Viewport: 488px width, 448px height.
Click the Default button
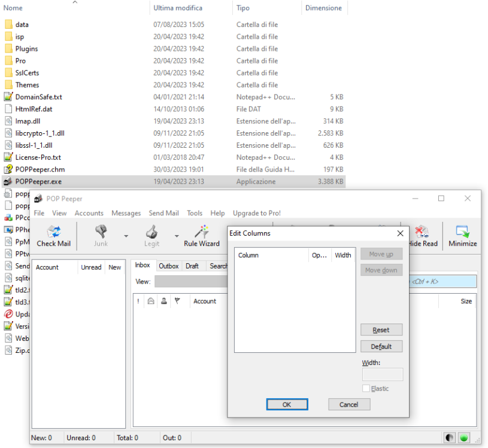381,346
